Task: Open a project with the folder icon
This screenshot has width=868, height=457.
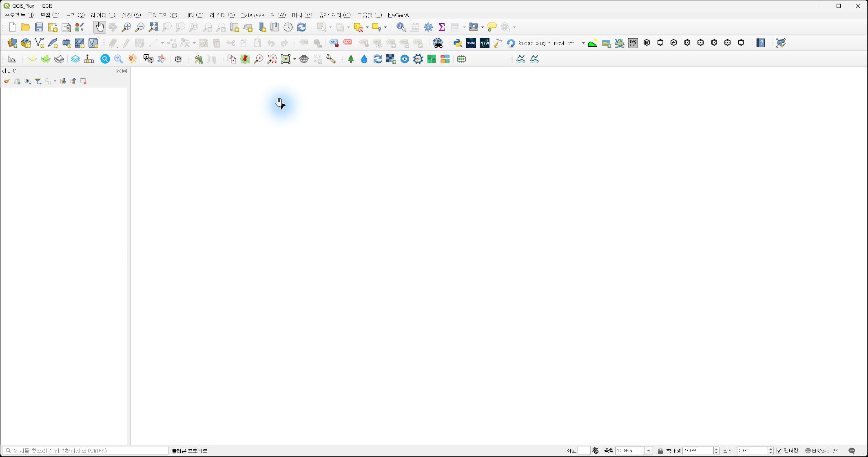Action: 26,27
